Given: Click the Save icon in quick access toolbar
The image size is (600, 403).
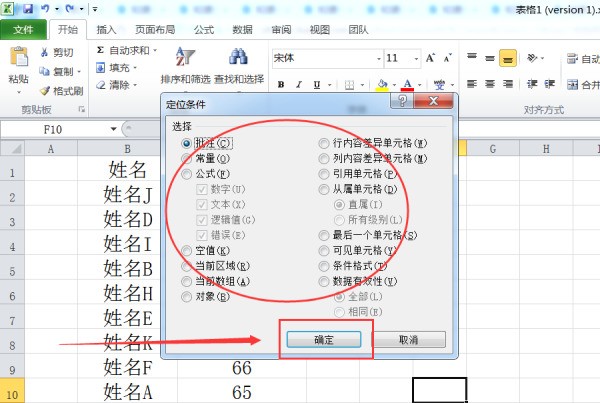Looking at the screenshot, I should pyautogui.click(x=28, y=8).
